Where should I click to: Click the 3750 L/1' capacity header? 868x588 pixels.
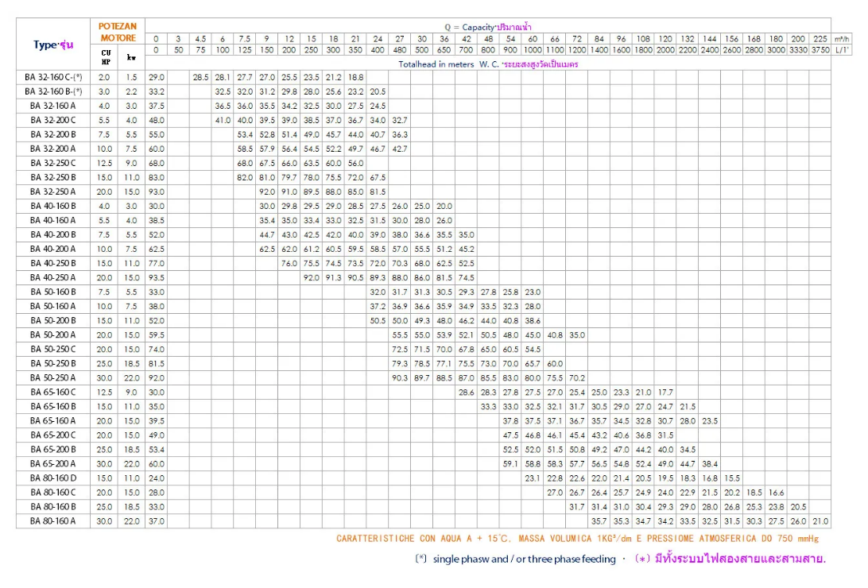point(820,50)
